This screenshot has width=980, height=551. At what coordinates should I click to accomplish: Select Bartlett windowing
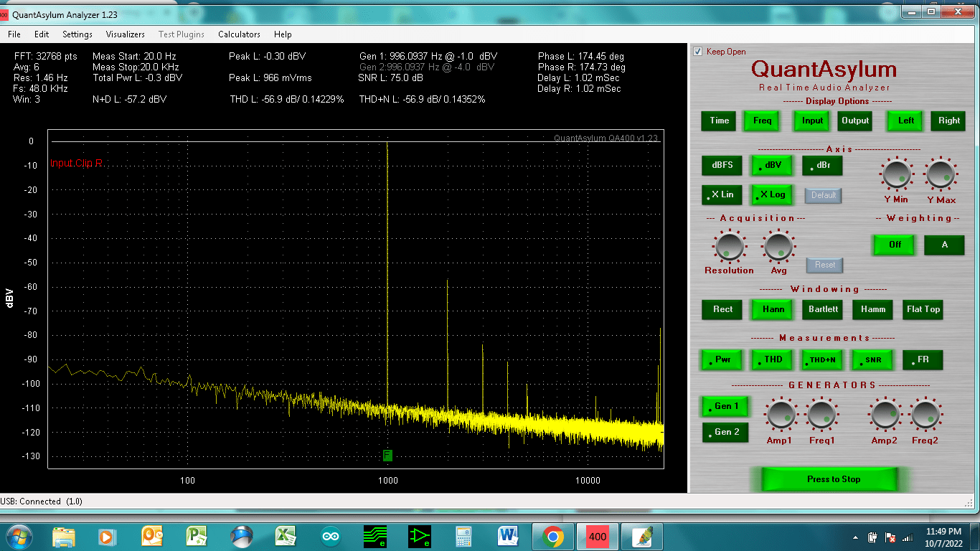tap(823, 309)
